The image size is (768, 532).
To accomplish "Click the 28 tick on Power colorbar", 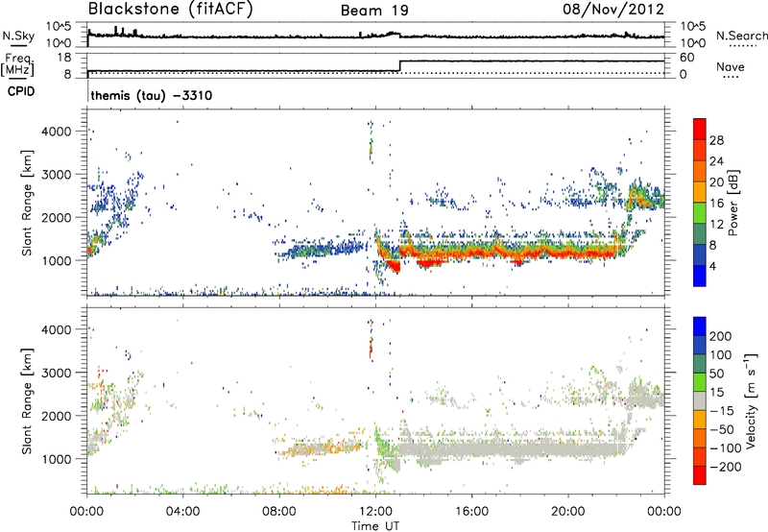I will tap(716, 140).
